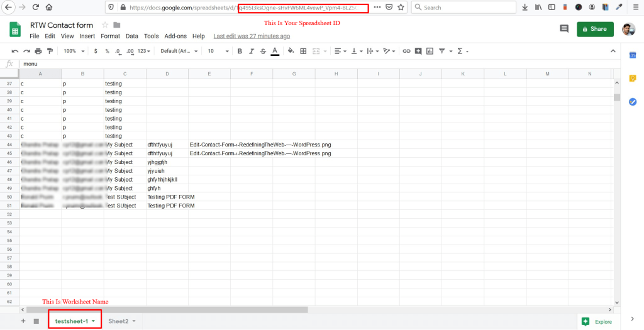Toggle italic formatting
This screenshot has height=330, width=644.
pyautogui.click(x=252, y=52)
